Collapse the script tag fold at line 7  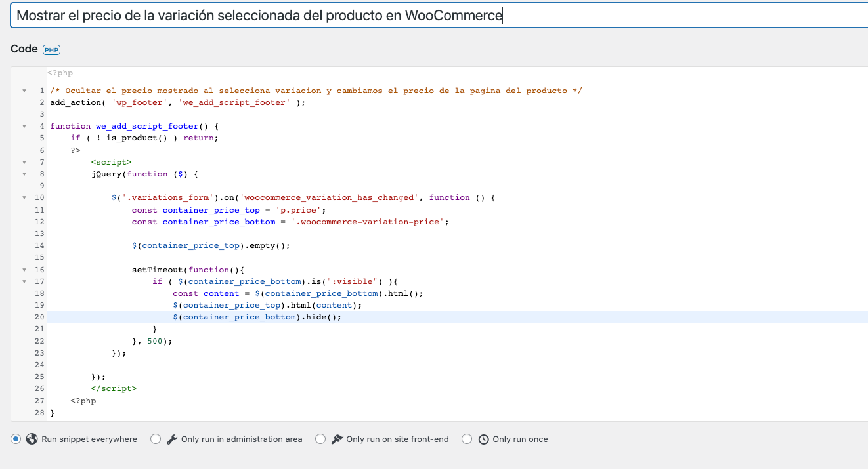(24, 163)
